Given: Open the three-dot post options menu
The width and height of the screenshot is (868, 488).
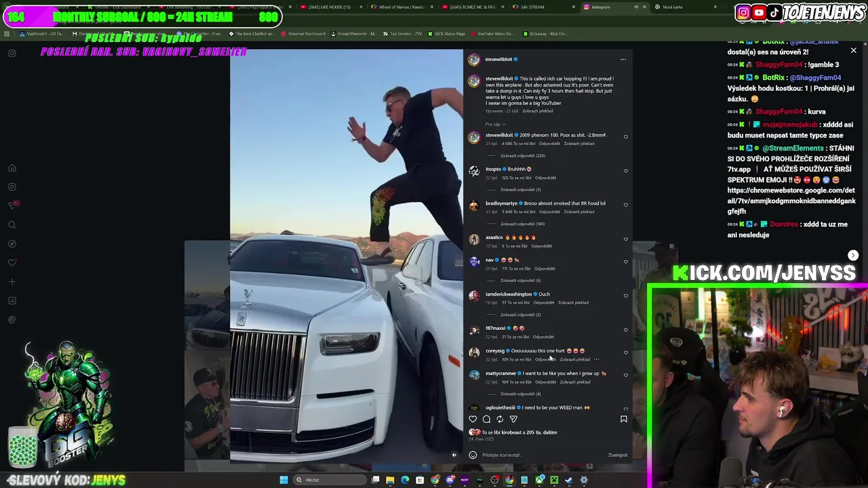Looking at the screenshot, I should coord(623,59).
